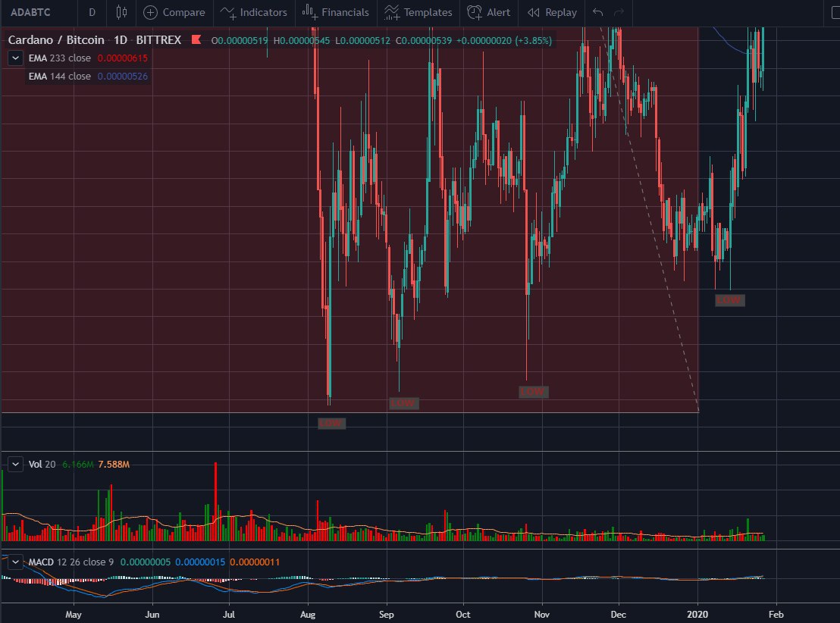Collapse the MACD indicator legend
The height and width of the screenshot is (623, 840).
point(15,562)
